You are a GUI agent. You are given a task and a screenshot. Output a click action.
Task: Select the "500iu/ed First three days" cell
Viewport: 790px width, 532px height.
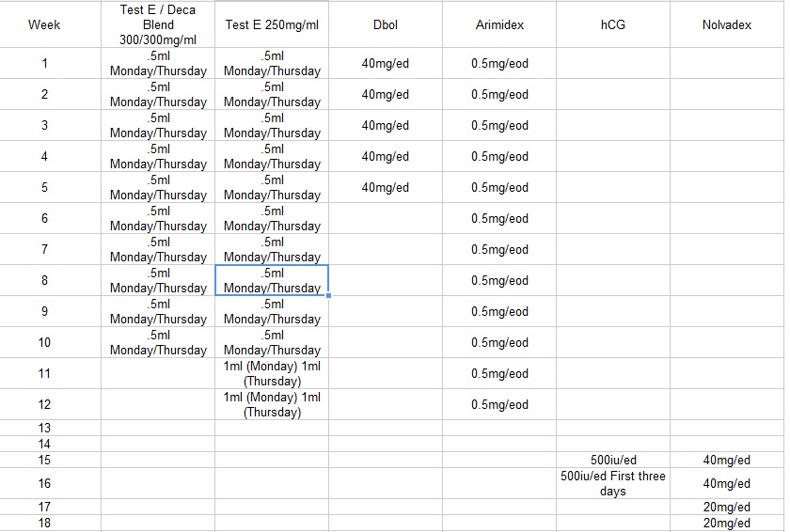[x=612, y=483]
